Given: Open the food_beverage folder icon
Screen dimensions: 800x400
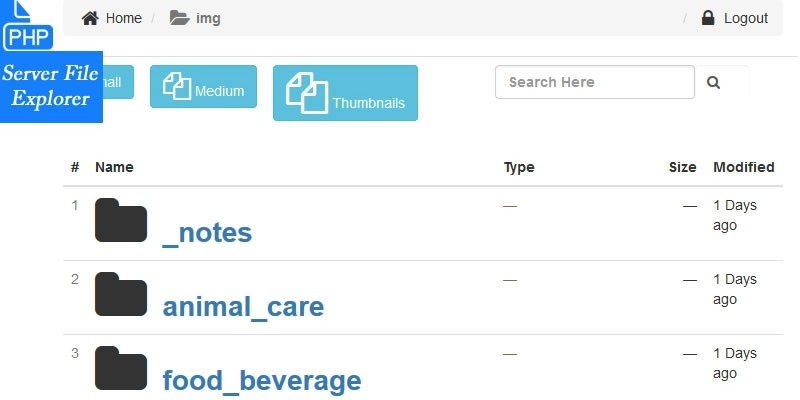Looking at the screenshot, I should point(121,369).
